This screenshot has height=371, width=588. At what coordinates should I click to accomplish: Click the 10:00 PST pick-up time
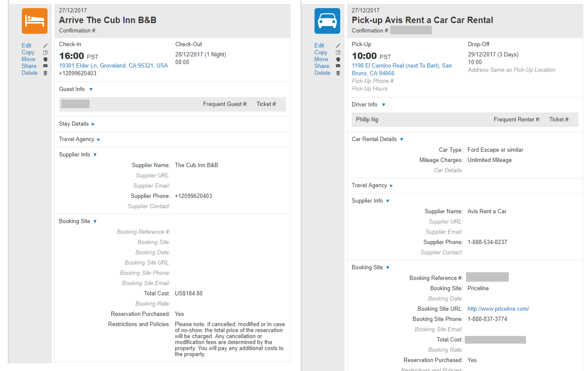click(371, 56)
